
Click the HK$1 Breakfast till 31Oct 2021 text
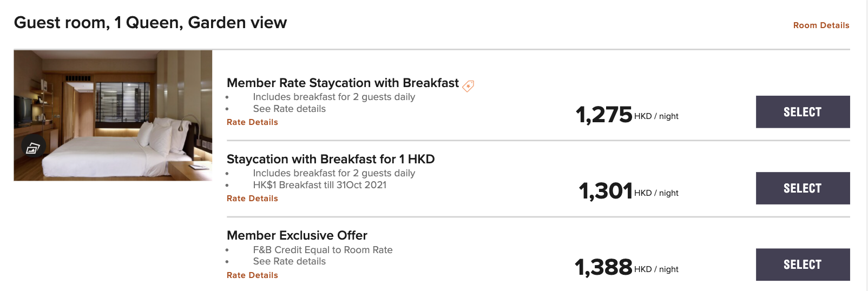320,185
